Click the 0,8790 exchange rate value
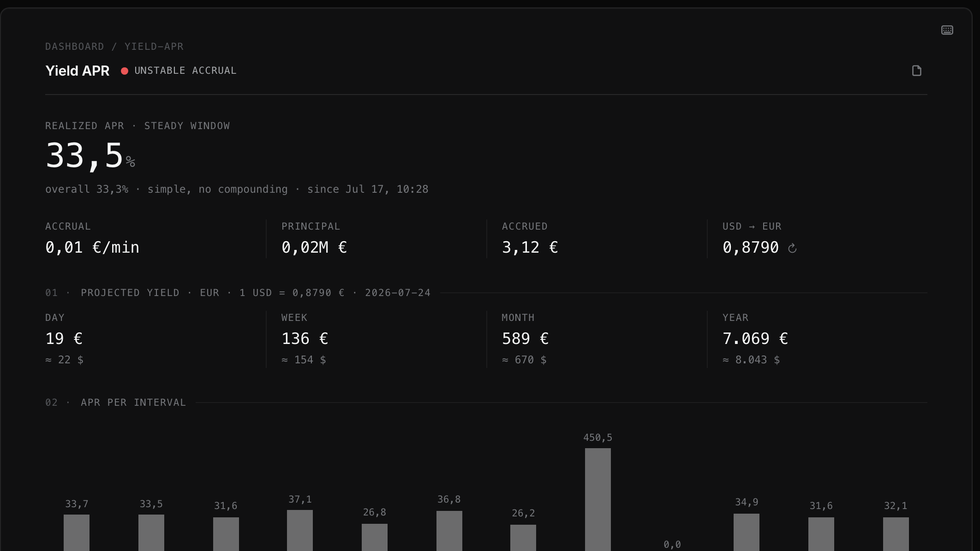 tap(751, 248)
